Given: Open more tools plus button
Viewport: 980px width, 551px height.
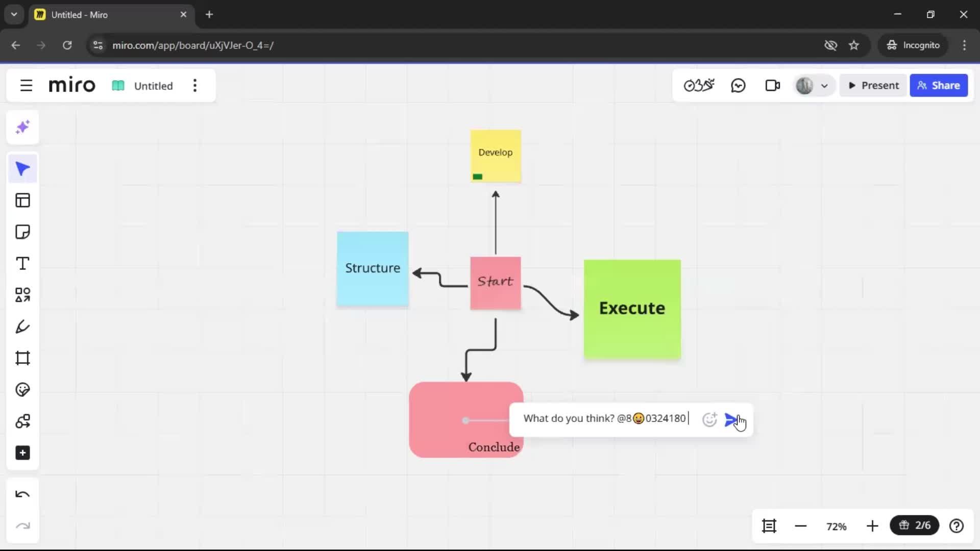Looking at the screenshot, I should coord(22,453).
